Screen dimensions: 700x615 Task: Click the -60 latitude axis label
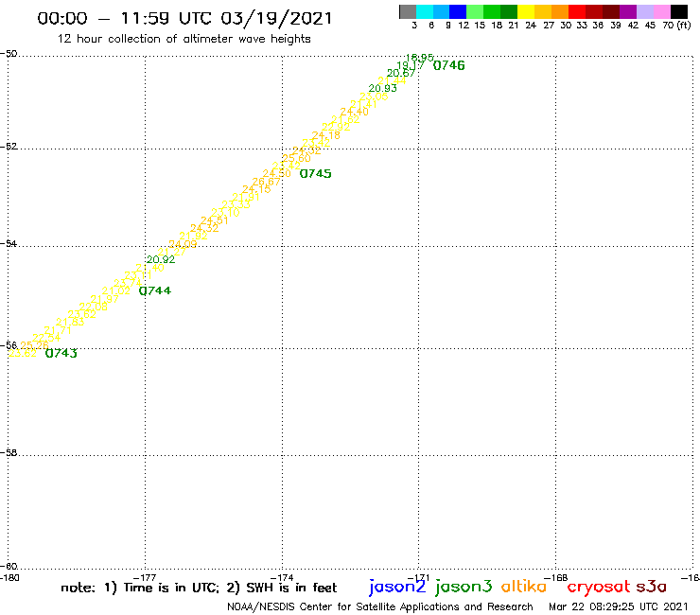[9, 567]
